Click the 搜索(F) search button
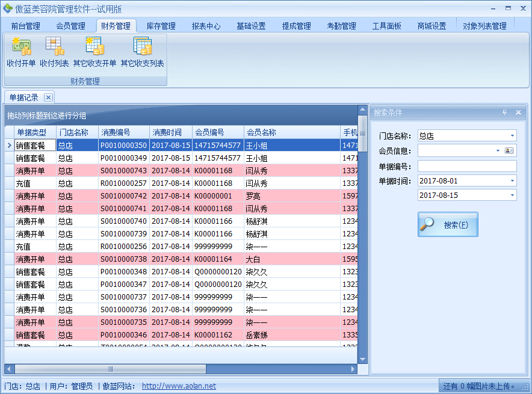This screenshot has width=532, height=394. 448,224
